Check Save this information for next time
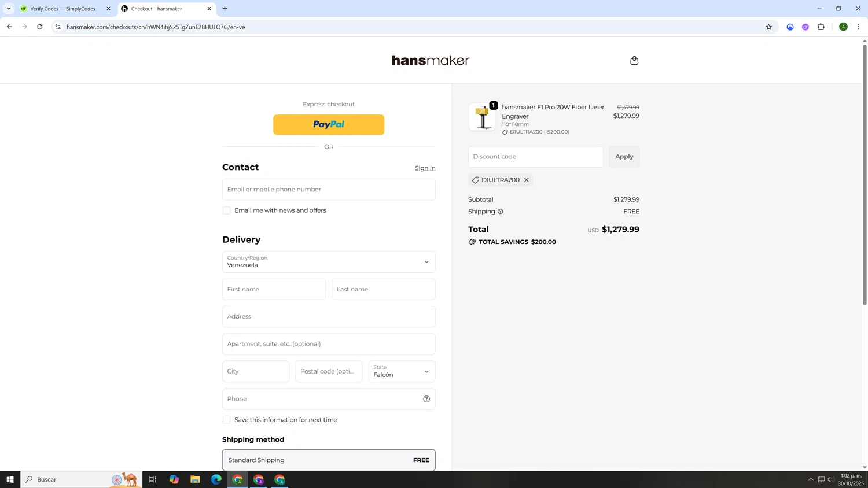 tap(226, 420)
